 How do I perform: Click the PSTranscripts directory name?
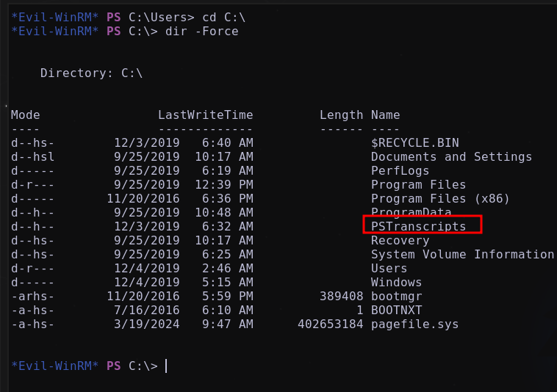pos(418,226)
